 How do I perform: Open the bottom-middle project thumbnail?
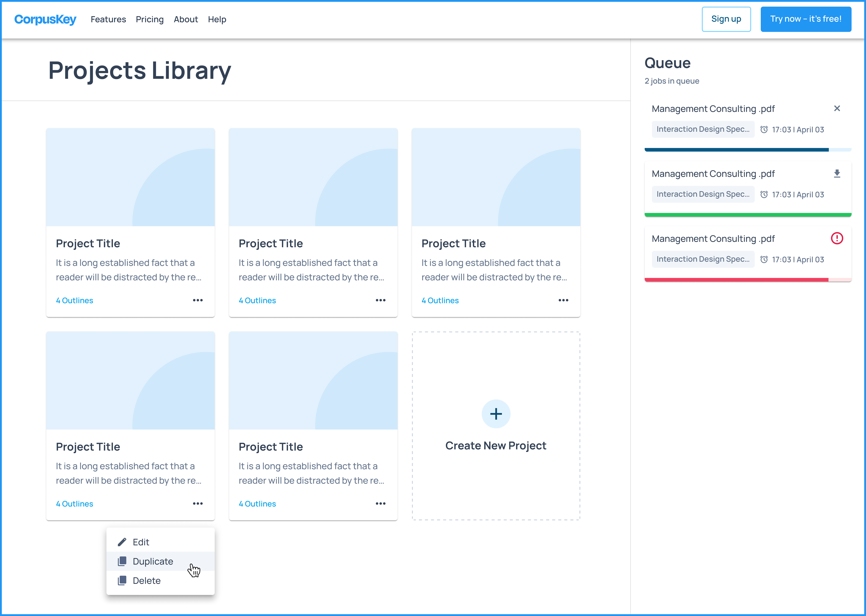pos(313,380)
